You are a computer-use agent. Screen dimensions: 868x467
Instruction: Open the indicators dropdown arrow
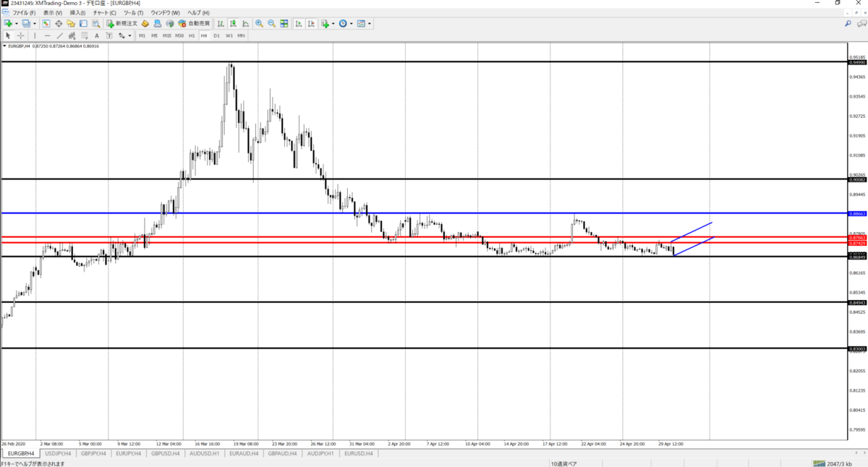[333, 23]
